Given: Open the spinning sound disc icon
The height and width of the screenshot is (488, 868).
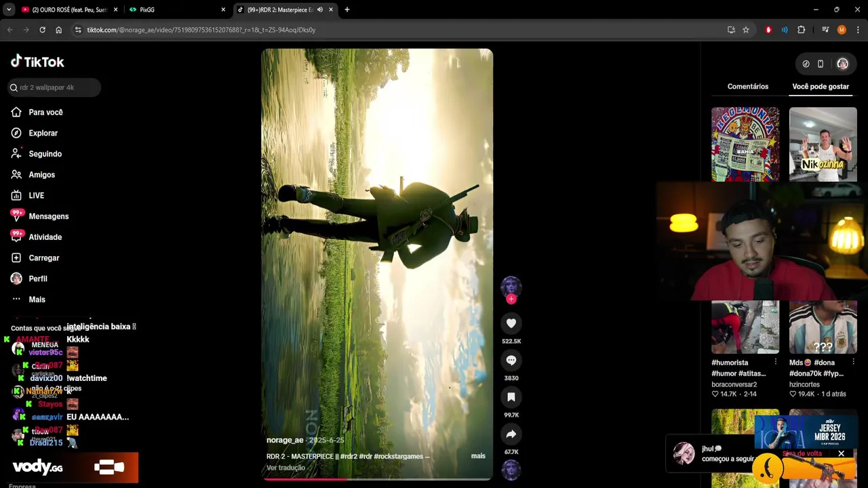Looking at the screenshot, I should click(x=511, y=470).
